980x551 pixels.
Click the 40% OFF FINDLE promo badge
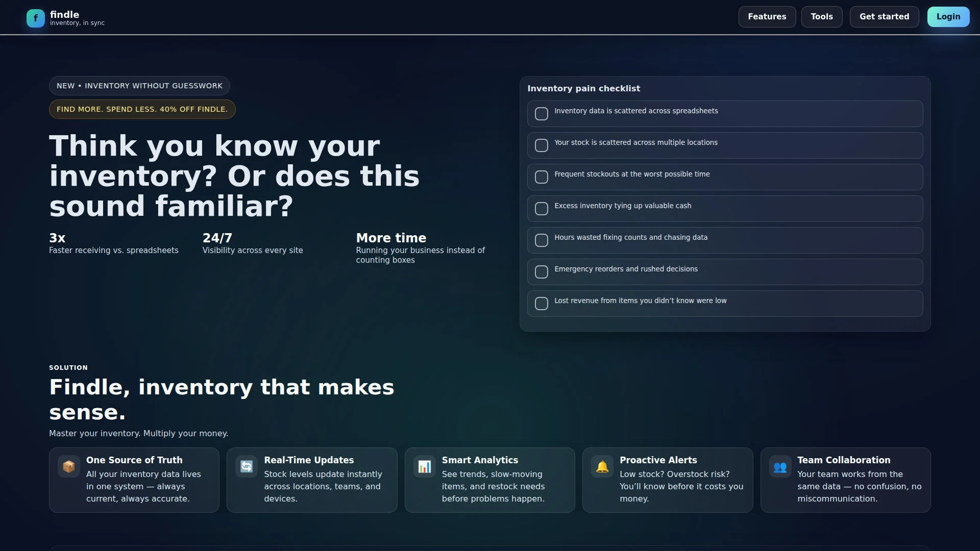142,109
